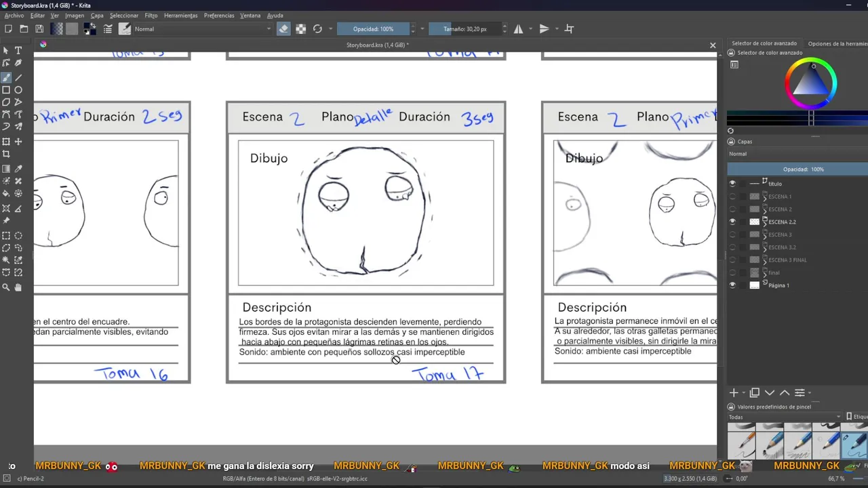Select the Pan hand tool
This screenshot has width=868, height=488.
point(18,287)
